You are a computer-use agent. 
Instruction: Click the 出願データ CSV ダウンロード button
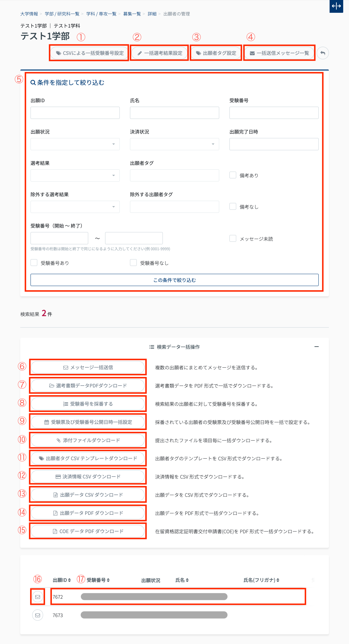(x=88, y=495)
